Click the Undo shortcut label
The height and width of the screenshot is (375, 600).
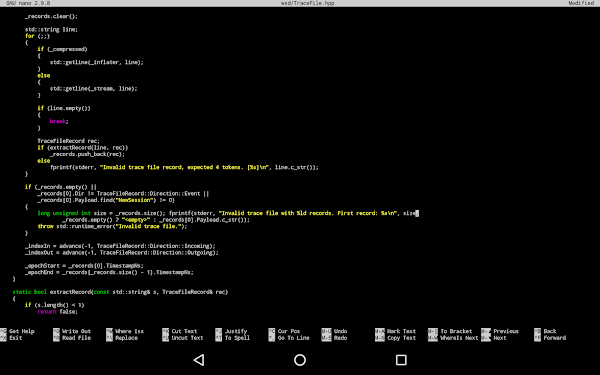[x=341, y=331]
